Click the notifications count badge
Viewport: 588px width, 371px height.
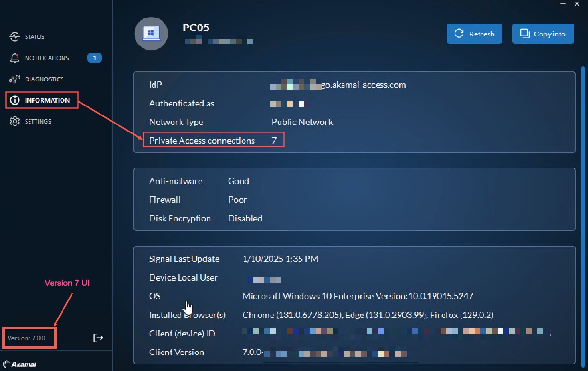[94, 58]
